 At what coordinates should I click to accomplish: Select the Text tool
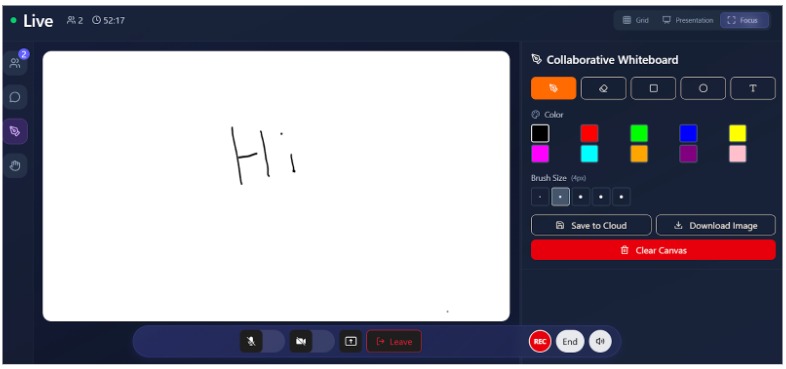[x=753, y=88]
